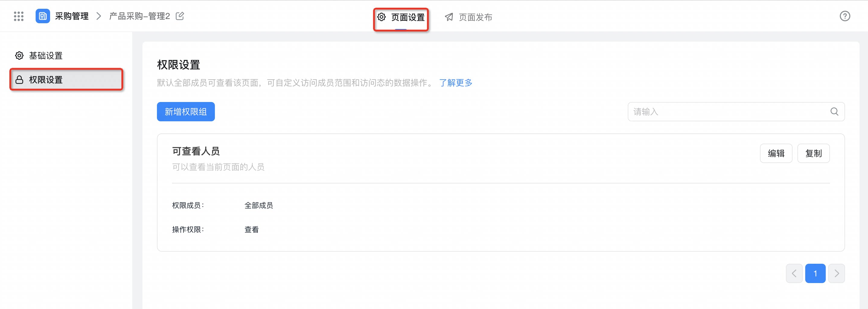Switch to the 页面设置 tab
Screen dimensions: 868x309
pyautogui.click(x=400, y=18)
